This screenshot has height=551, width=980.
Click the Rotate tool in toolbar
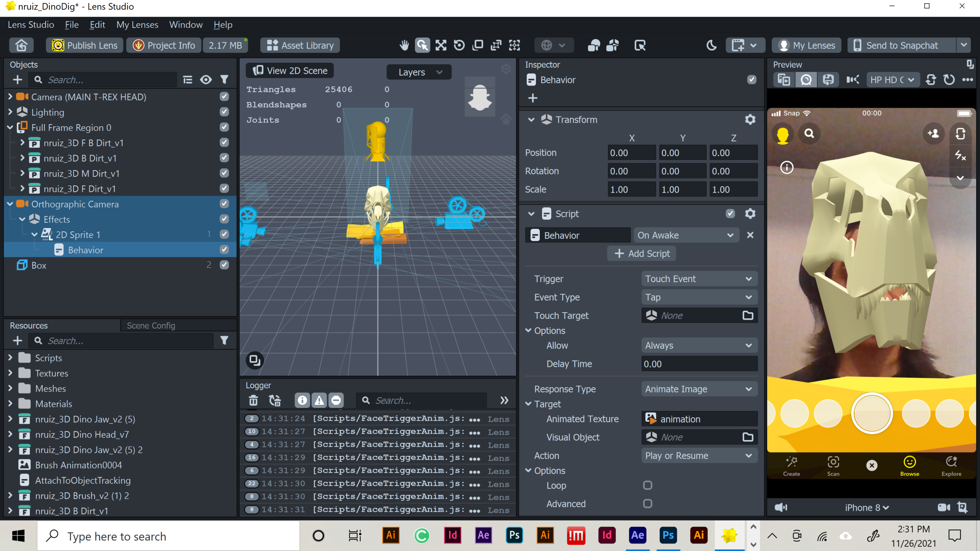point(459,45)
